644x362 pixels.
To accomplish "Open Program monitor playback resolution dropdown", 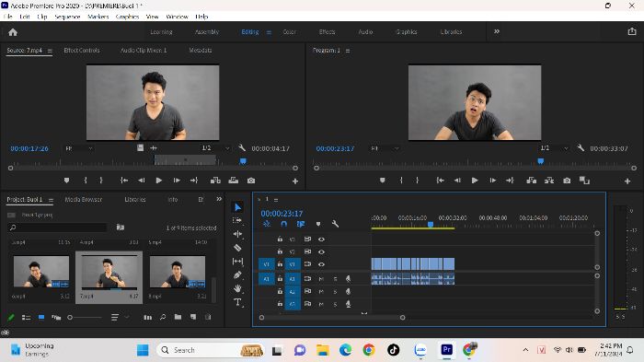I will click(554, 148).
